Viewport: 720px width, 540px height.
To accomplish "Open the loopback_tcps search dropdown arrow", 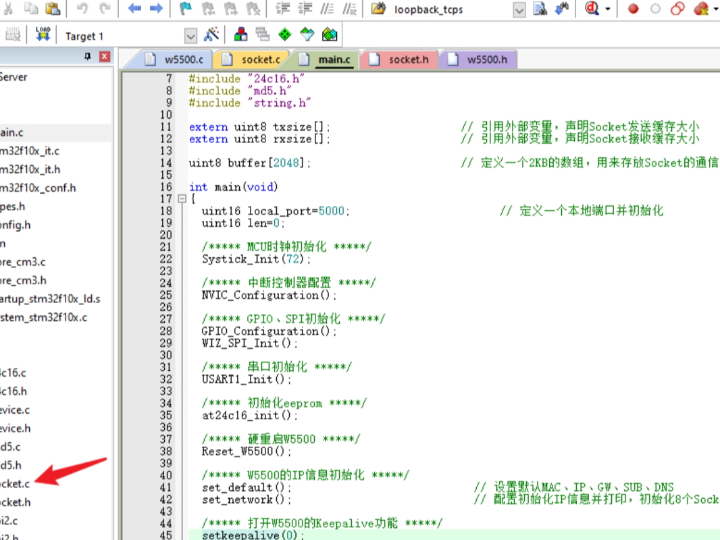I will coord(519,9).
